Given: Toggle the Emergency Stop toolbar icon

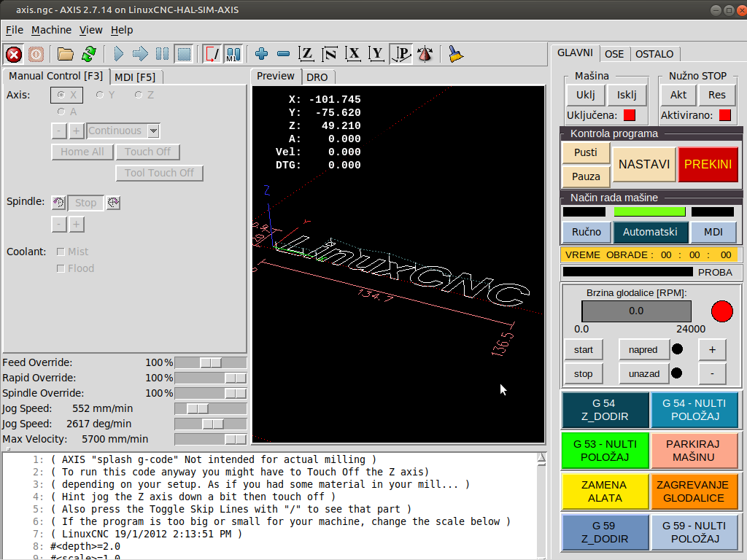Looking at the screenshot, I should point(14,54).
